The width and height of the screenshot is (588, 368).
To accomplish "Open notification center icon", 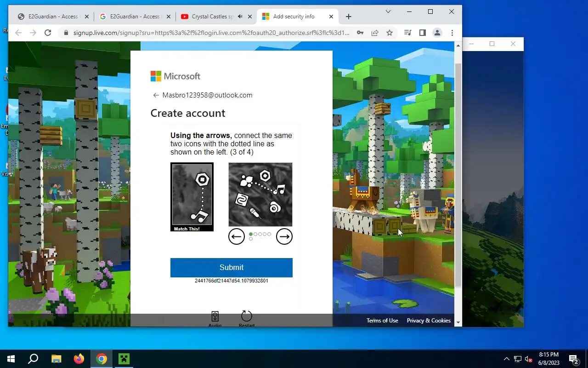I will (x=573, y=359).
